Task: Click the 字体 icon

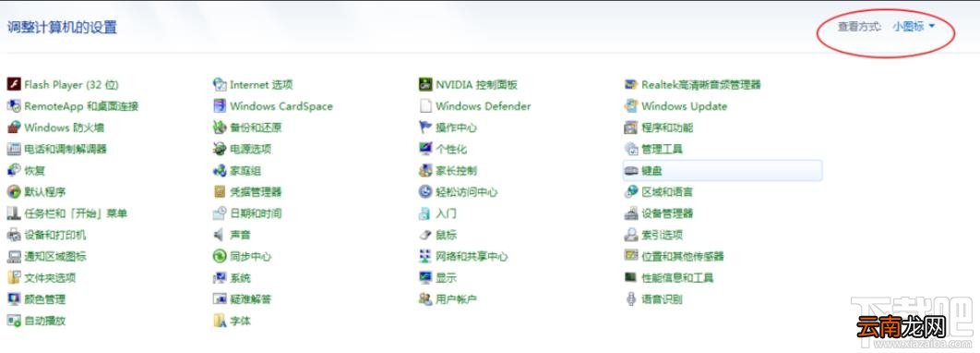Action: point(220,321)
